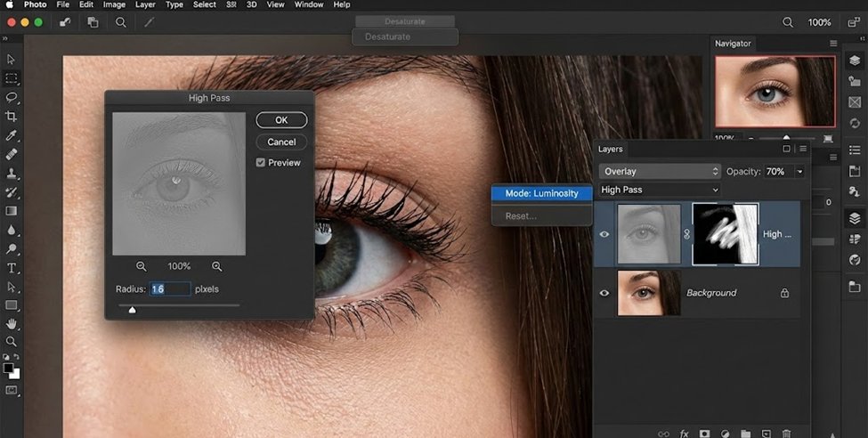Cancel the High Pass dialog
This screenshot has height=438, width=868.
281,142
